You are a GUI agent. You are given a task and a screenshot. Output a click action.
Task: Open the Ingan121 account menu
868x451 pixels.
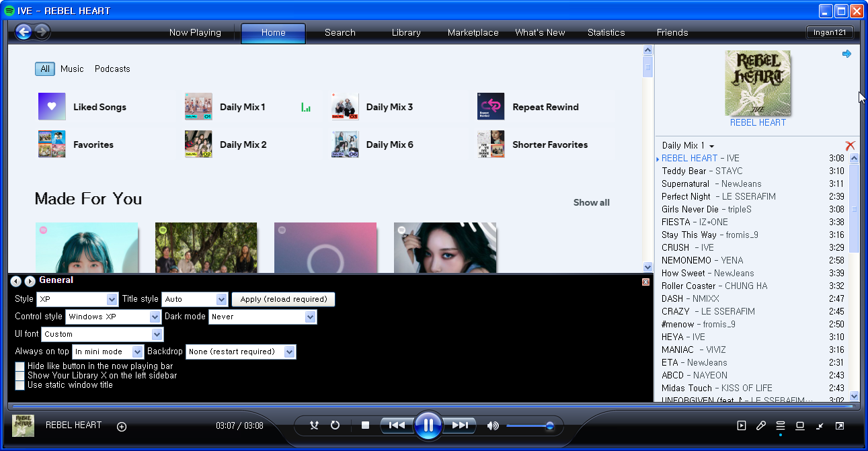pyautogui.click(x=830, y=32)
